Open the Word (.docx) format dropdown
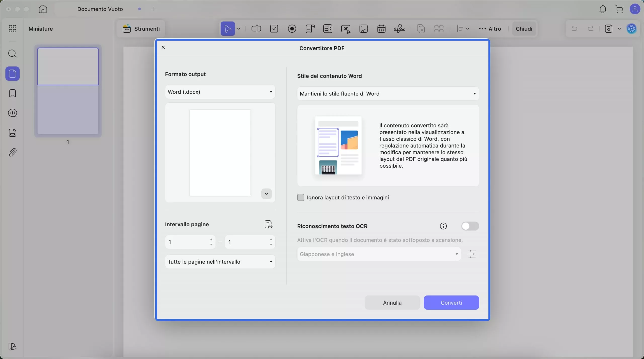Screen dimensions: 644x359 (220, 92)
